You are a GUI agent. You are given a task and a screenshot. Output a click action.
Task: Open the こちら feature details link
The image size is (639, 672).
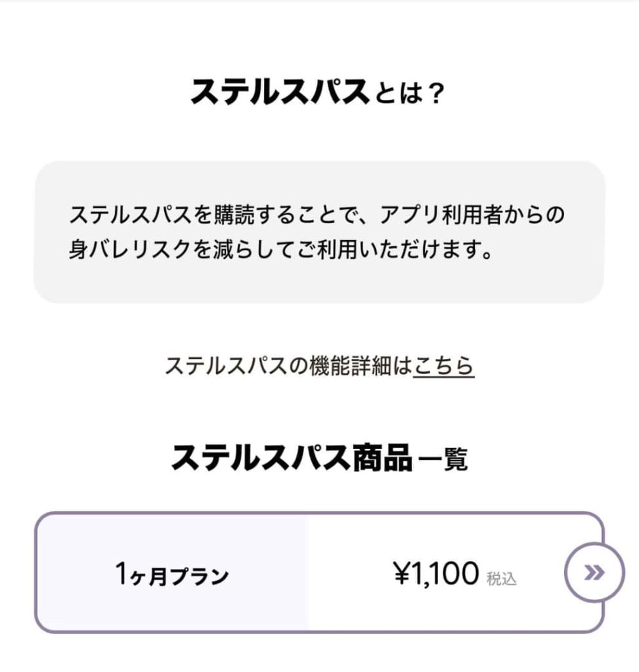tap(443, 366)
